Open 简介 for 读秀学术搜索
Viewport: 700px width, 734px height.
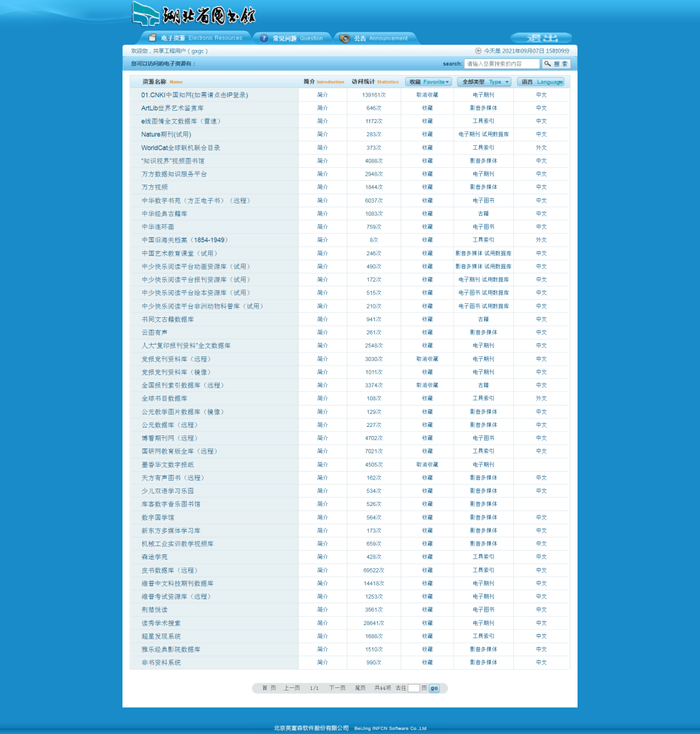coord(323,623)
